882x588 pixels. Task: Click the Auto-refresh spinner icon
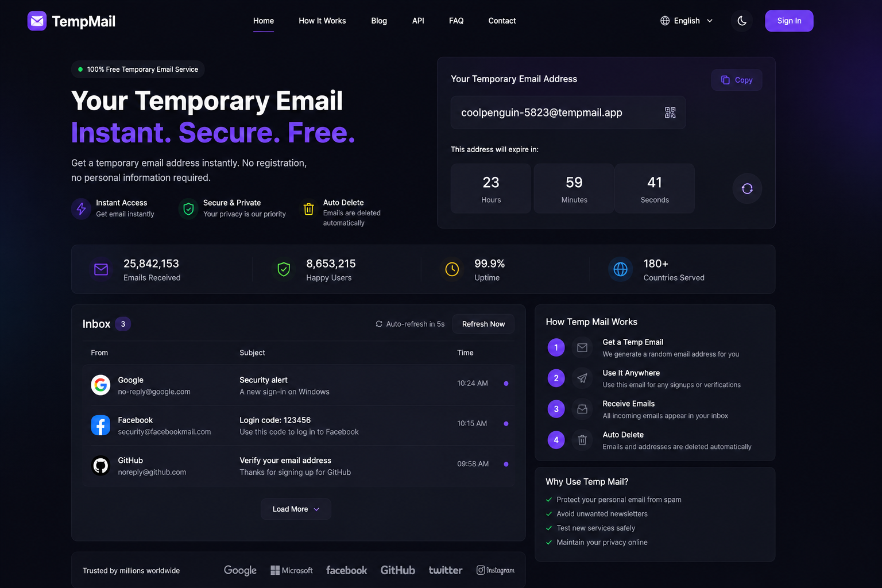click(x=379, y=324)
